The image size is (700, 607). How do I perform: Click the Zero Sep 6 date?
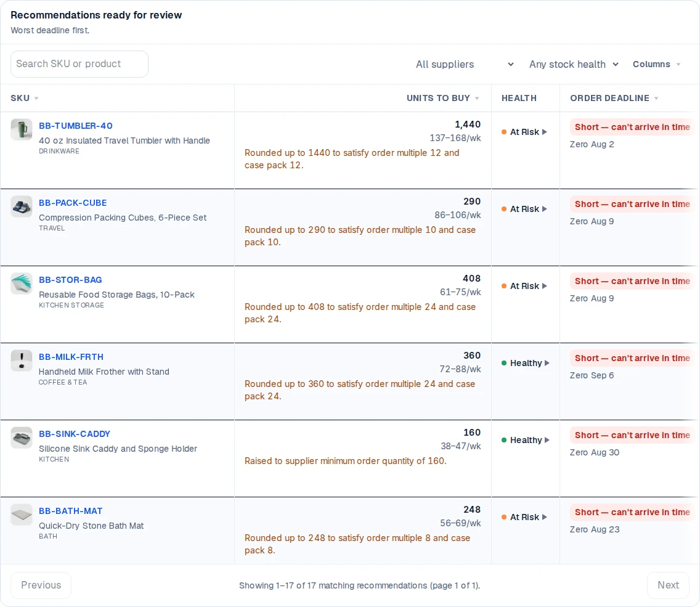pyautogui.click(x=592, y=376)
